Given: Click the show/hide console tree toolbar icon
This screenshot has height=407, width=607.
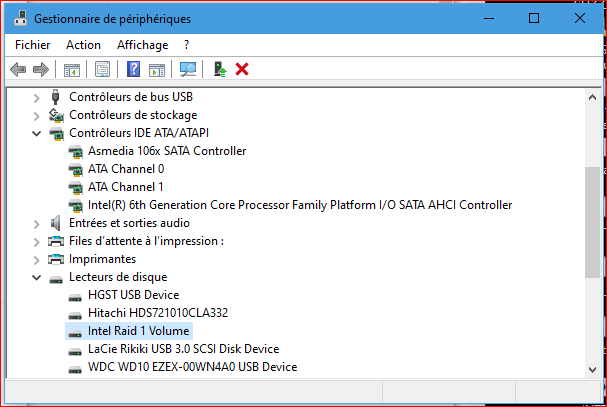Looking at the screenshot, I should click(71, 69).
